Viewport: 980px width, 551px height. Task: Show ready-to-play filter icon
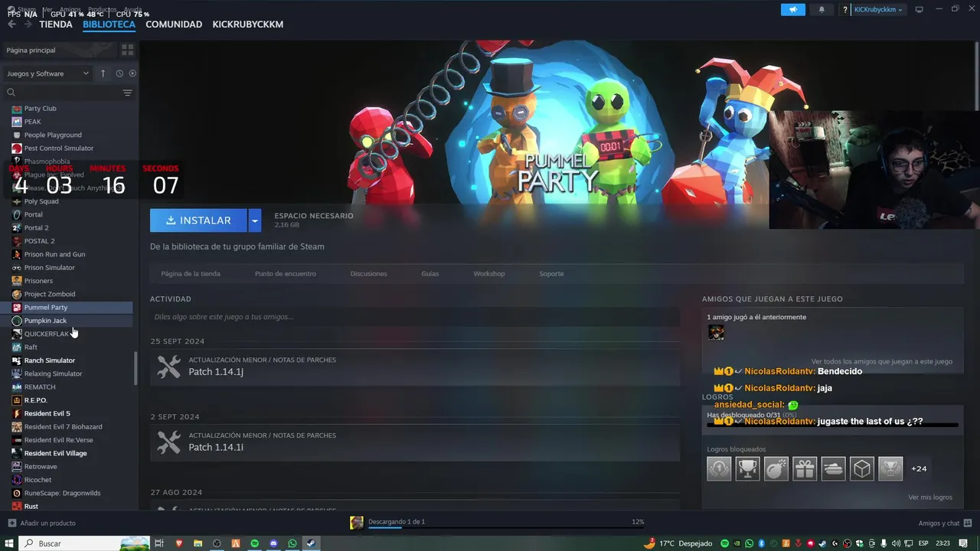pyautogui.click(x=132, y=73)
